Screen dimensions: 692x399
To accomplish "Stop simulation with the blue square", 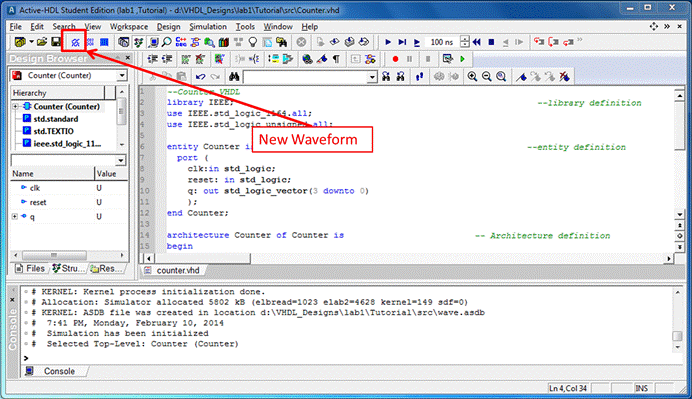I will (x=491, y=42).
